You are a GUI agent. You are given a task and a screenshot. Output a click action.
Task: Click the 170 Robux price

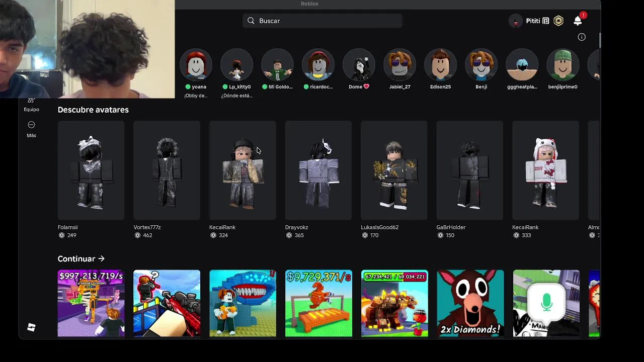point(374,235)
